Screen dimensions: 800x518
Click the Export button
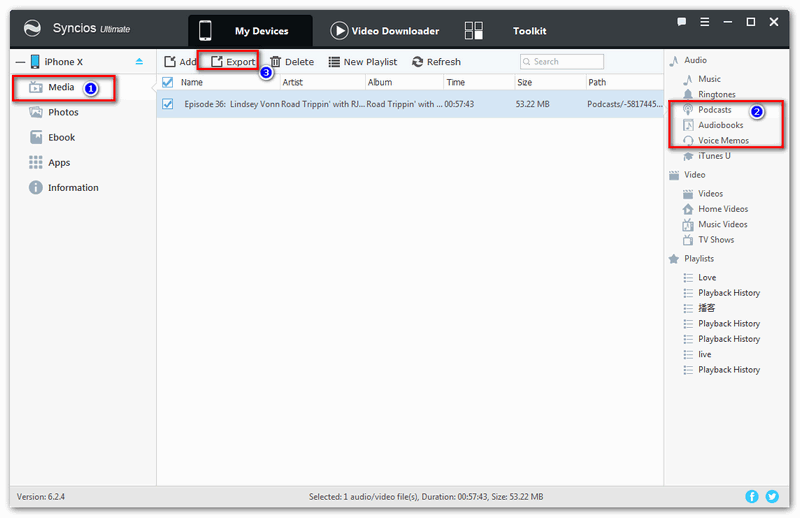coord(233,62)
